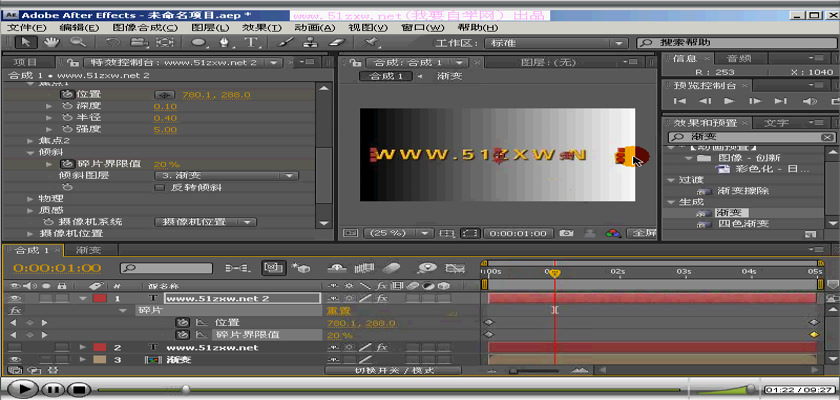The image size is (840, 400).
Task: Select the Eraser tool
Action: pos(338,42)
